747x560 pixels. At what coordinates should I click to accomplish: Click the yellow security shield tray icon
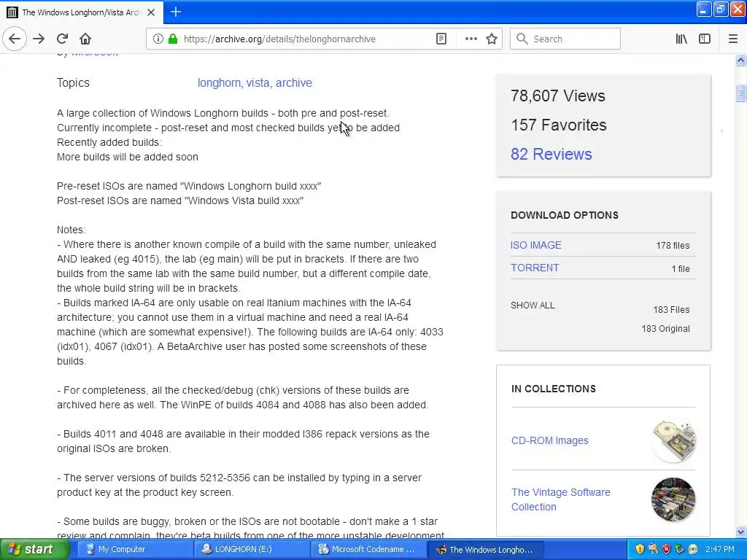(x=640, y=549)
